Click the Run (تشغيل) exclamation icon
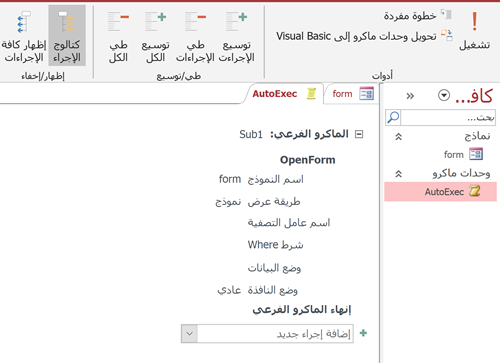This screenshot has height=363, width=500. [x=474, y=22]
